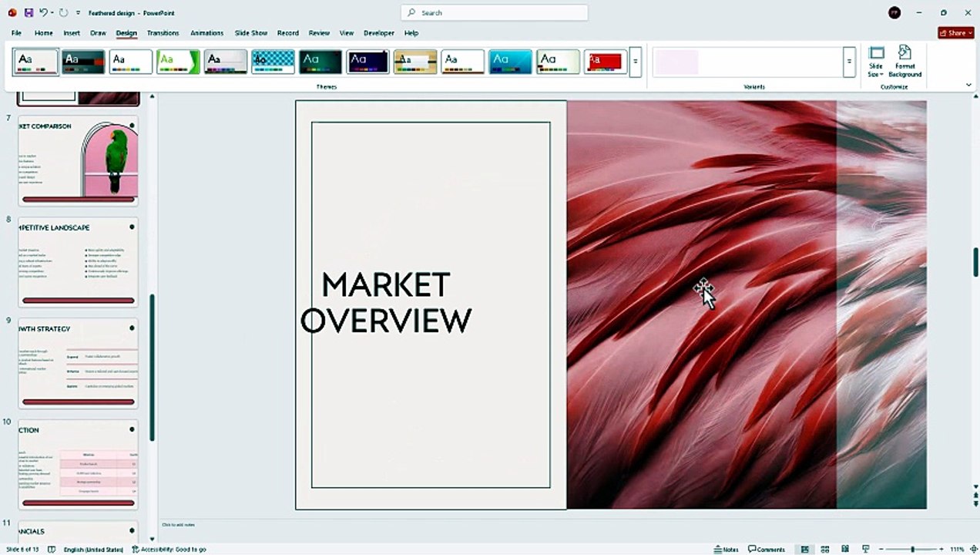Run spell check from status bar book icon

pyautogui.click(x=52, y=550)
